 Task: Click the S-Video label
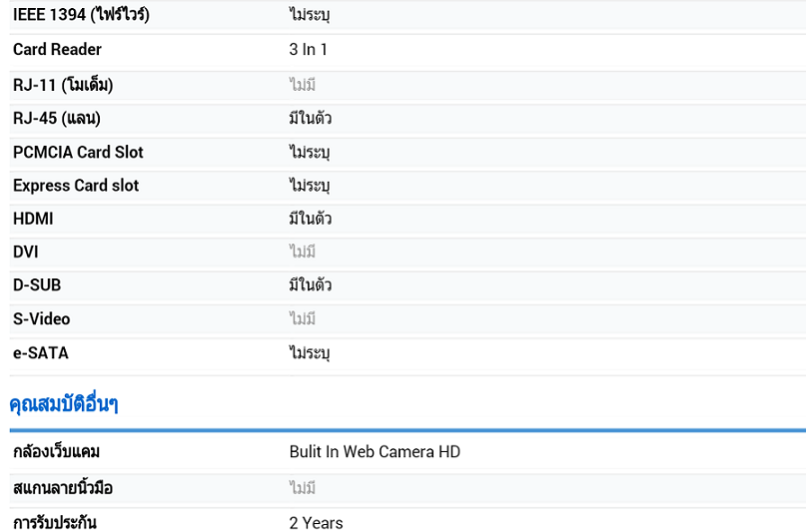pos(42,319)
